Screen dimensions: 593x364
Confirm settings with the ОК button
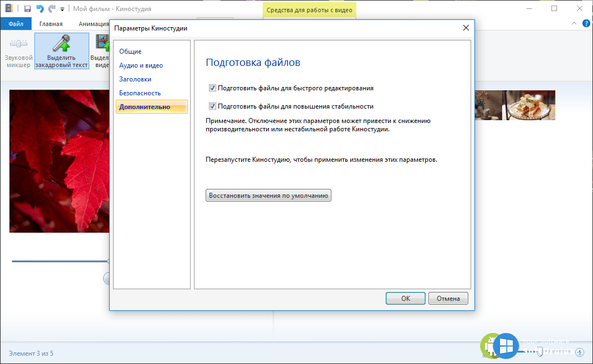[x=406, y=298]
